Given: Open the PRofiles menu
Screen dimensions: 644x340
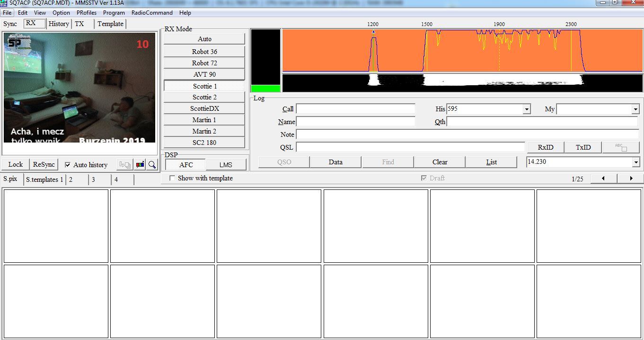Looking at the screenshot, I should 87,13.
